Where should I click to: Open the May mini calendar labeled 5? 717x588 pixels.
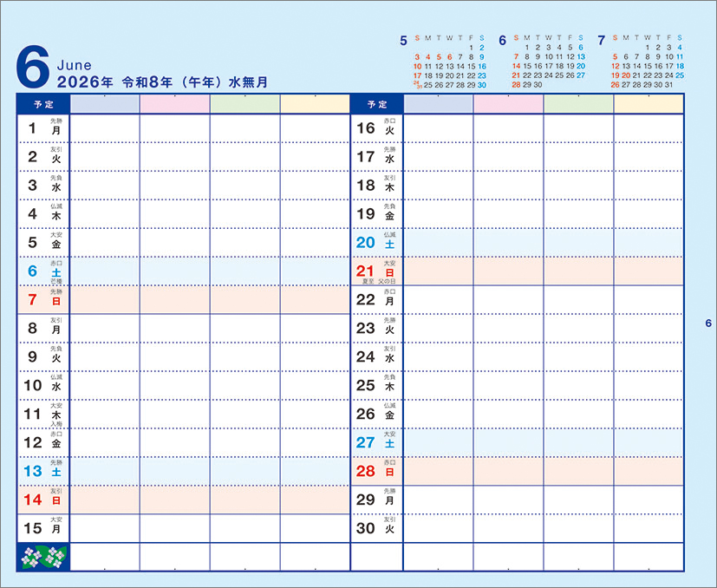click(x=443, y=62)
